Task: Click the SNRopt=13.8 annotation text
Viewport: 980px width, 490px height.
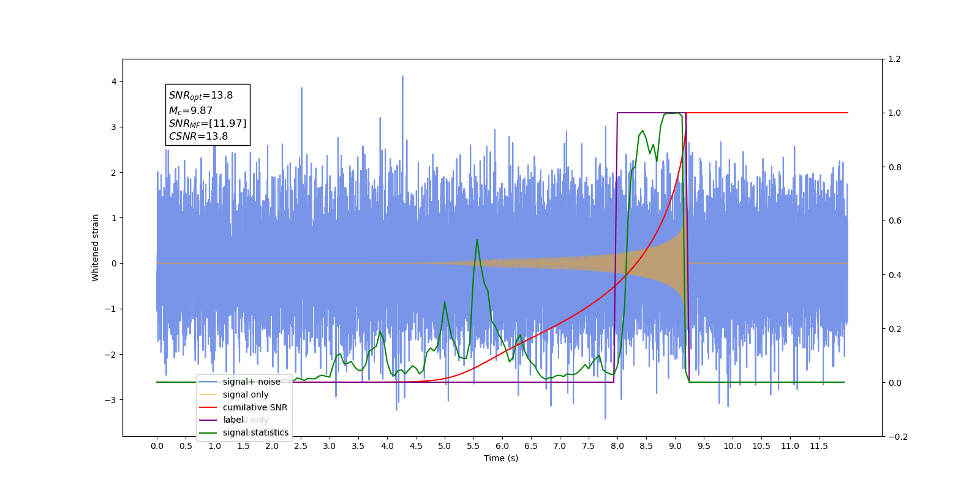Action: coord(201,96)
